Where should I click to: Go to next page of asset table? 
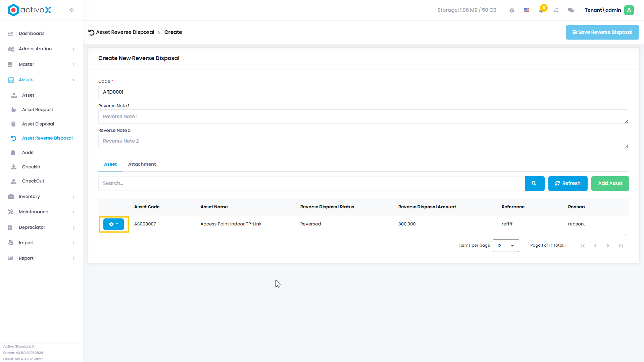pyautogui.click(x=608, y=246)
